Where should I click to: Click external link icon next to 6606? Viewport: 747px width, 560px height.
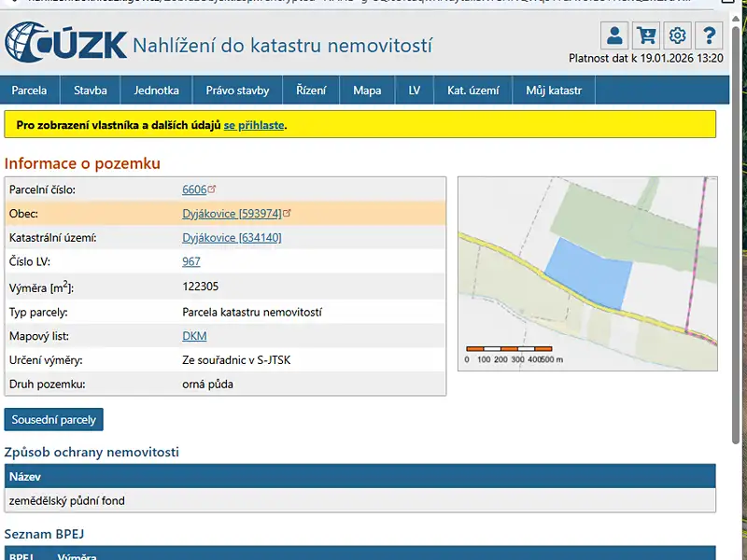pos(212,189)
